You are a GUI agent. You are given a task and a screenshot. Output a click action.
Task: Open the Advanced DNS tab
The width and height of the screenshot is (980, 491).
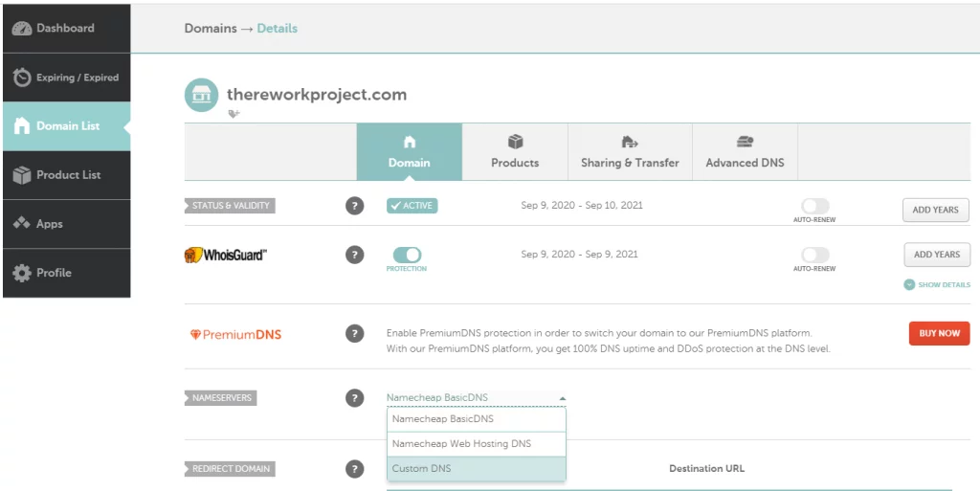[745, 152]
